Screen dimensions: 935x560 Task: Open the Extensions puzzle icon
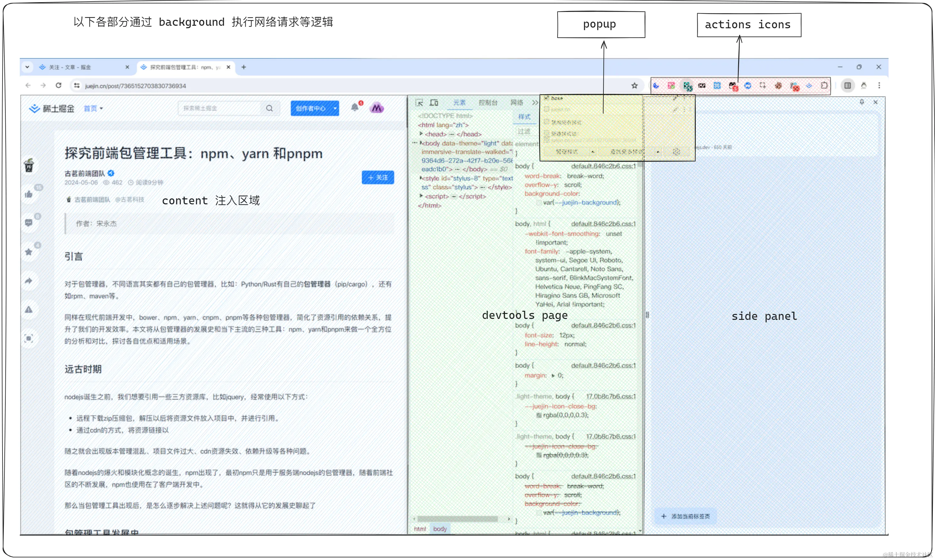pyautogui.click(x=824, y=86)
